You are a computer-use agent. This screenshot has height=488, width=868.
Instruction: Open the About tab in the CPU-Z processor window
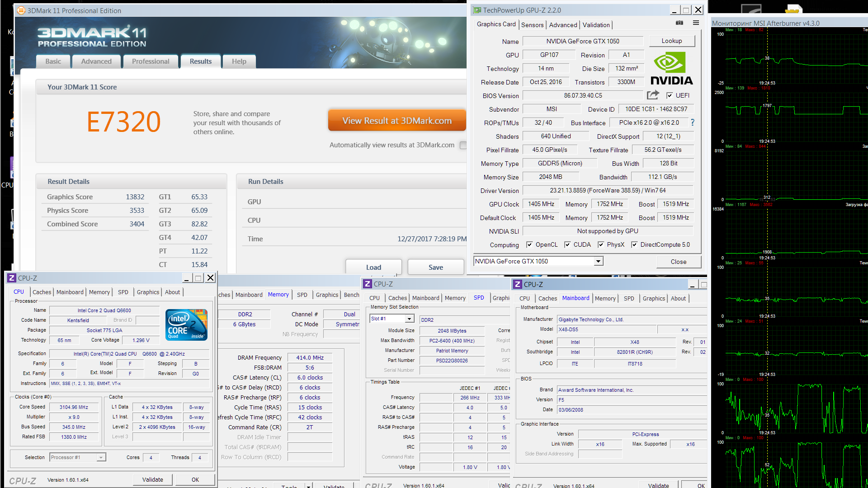point(172,292)
